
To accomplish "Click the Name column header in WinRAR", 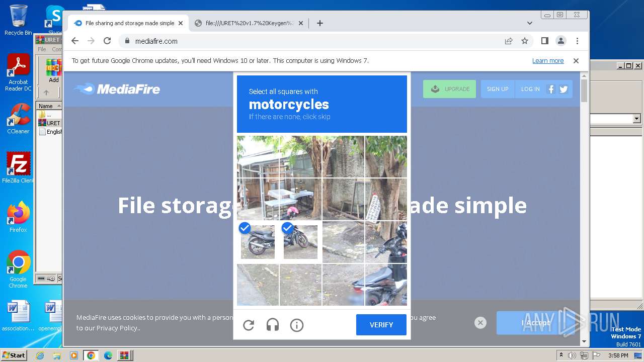I will (49, 106).
